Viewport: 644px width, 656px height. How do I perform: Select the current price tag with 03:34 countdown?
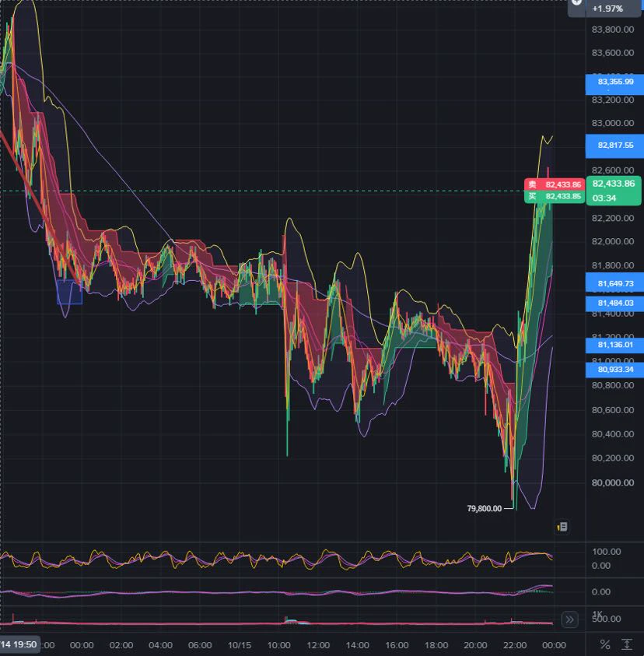click(614, 191)
